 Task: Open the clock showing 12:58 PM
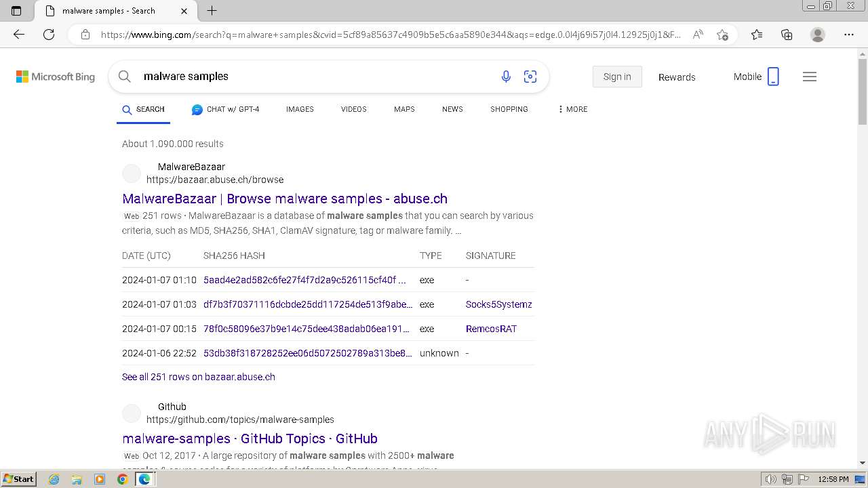(833, 479)
